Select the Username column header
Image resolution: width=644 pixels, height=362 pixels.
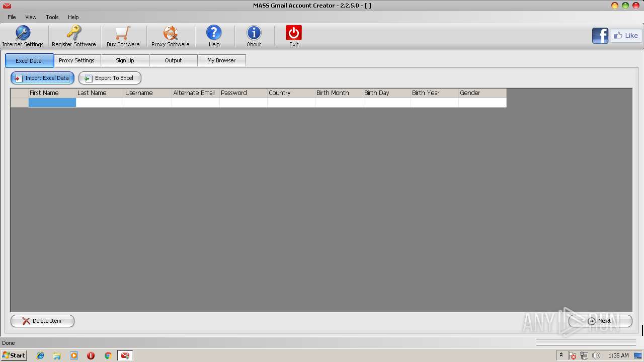(147, 93)
